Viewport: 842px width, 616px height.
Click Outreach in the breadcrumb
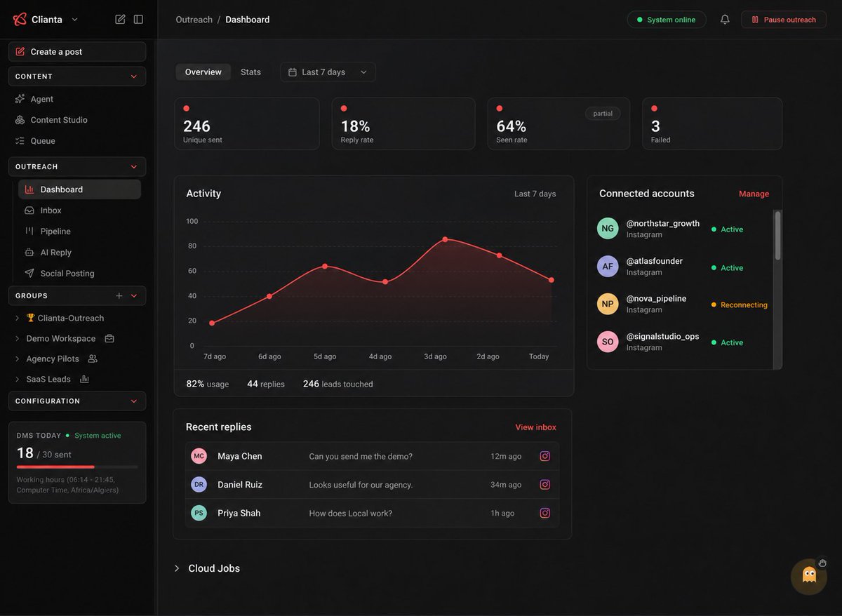194,20
